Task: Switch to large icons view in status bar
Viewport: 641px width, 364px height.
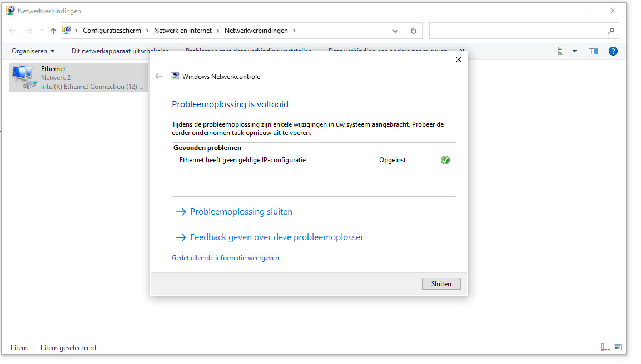Action: click(x=618, y=347)
